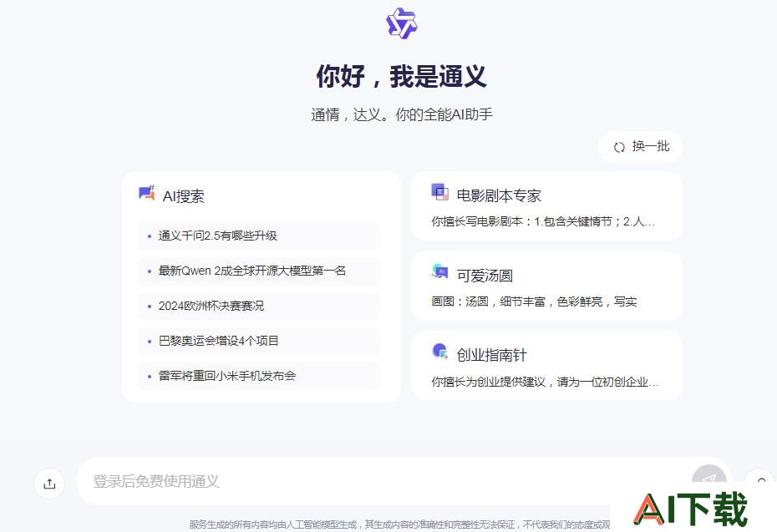Select 雷军将重回小米手机发布会 search suggestion

[x=259, y=376]
